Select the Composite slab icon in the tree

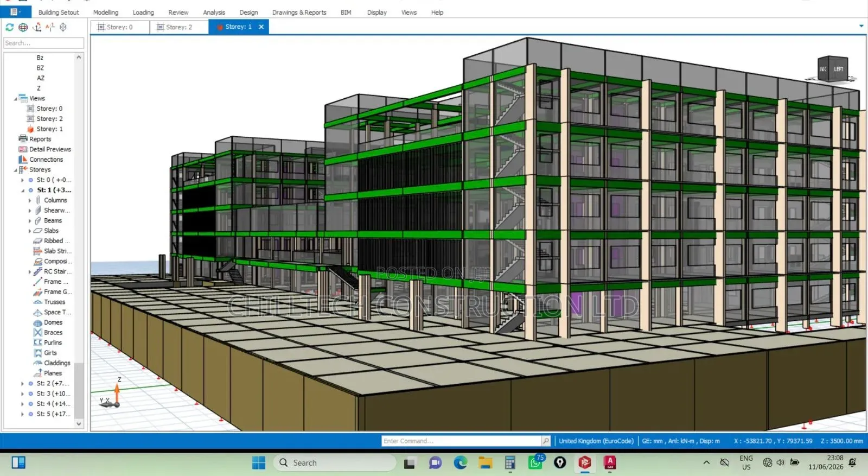pyautogui.click(x=38, y=262)
